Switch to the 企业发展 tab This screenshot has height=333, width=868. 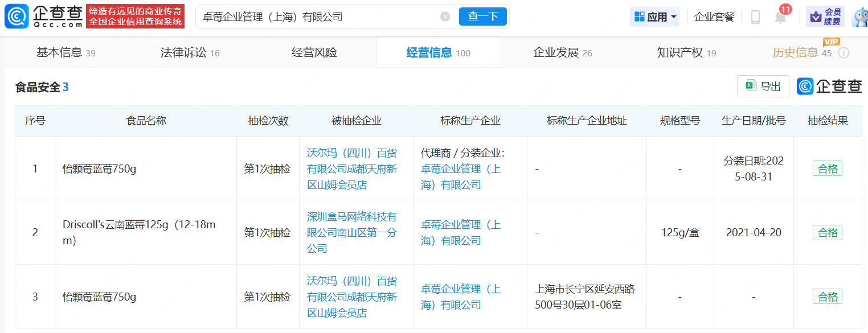point(563,53)
